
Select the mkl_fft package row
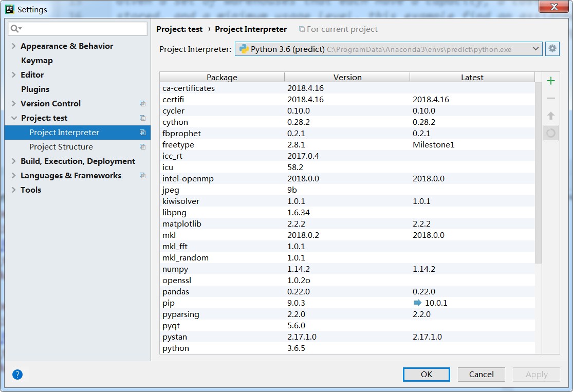coord(347,247)
